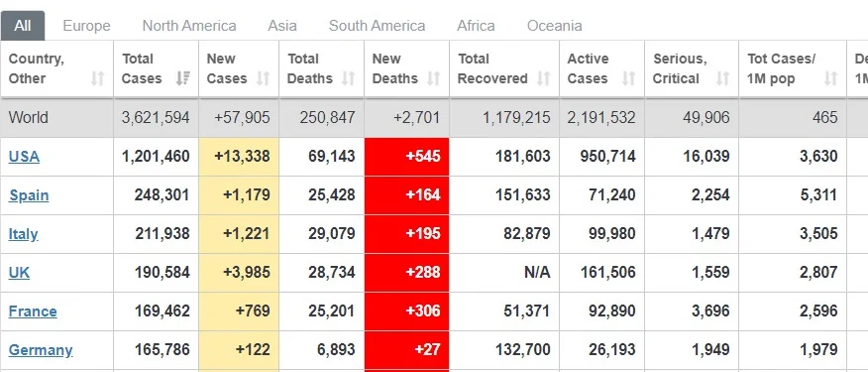Screen dimensions: 868x372
Task: Open the Spain country link
Action: pyautogui.click(x=29, y=195)
